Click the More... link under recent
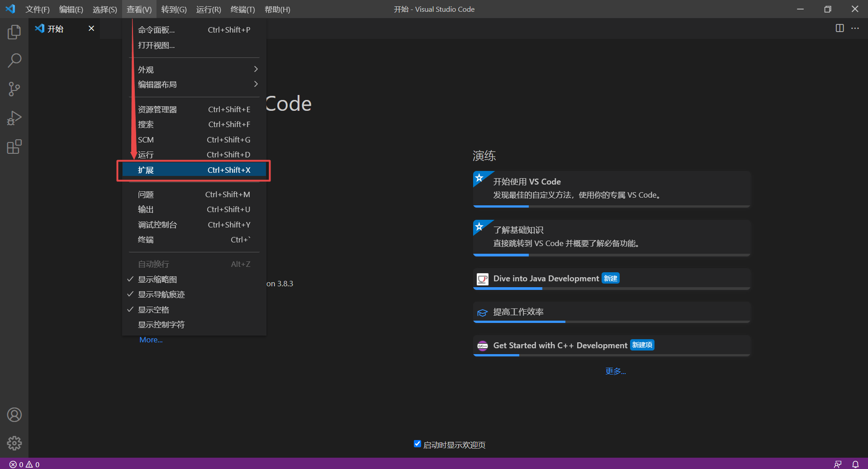 [151, 340]
